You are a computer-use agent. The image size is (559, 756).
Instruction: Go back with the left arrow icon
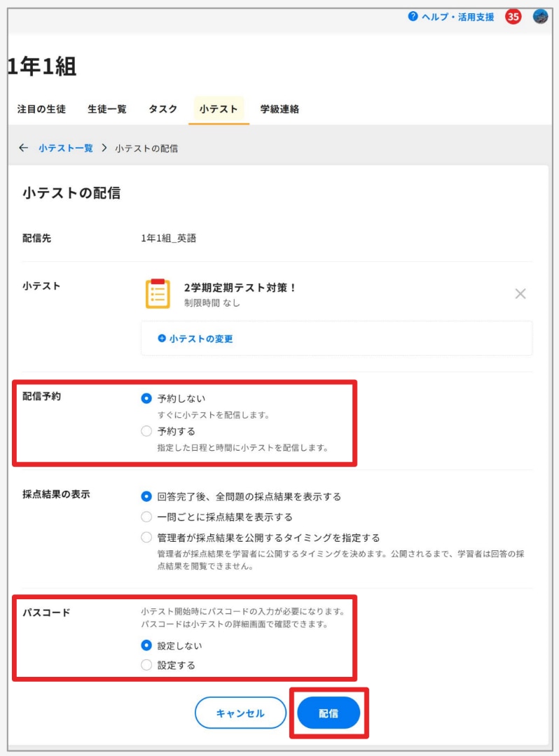[23, 148]
